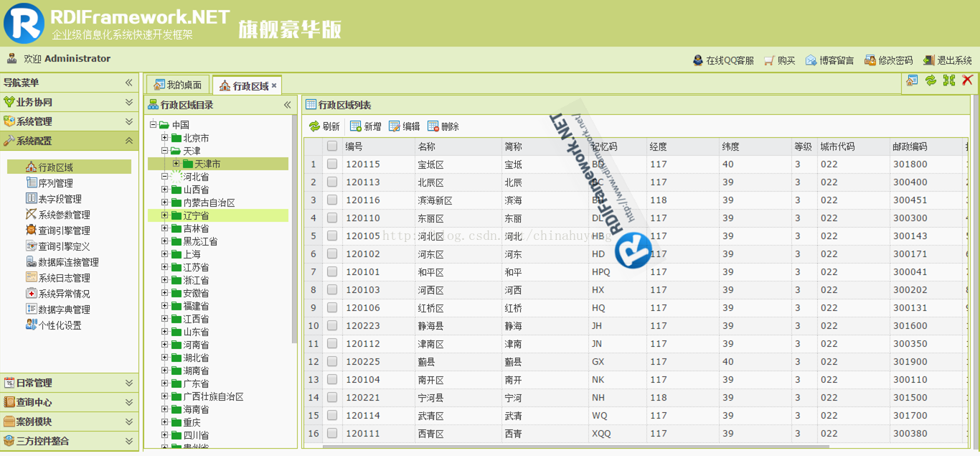The height and width of the screenshot is (456, 980).
Task: Switch to the 我的桌面 tab
Action: pos(177,85)
